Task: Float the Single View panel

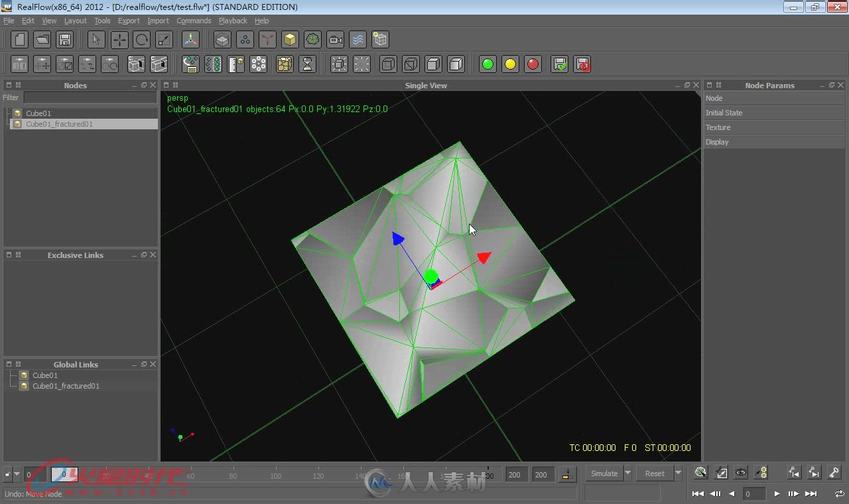Action: (x=687, y=85)
